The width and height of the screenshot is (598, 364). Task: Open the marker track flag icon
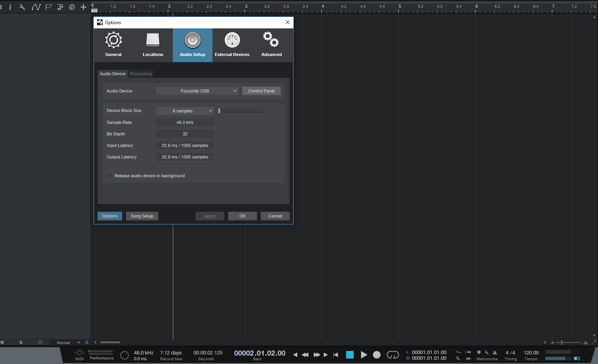[x=48, y=7]
